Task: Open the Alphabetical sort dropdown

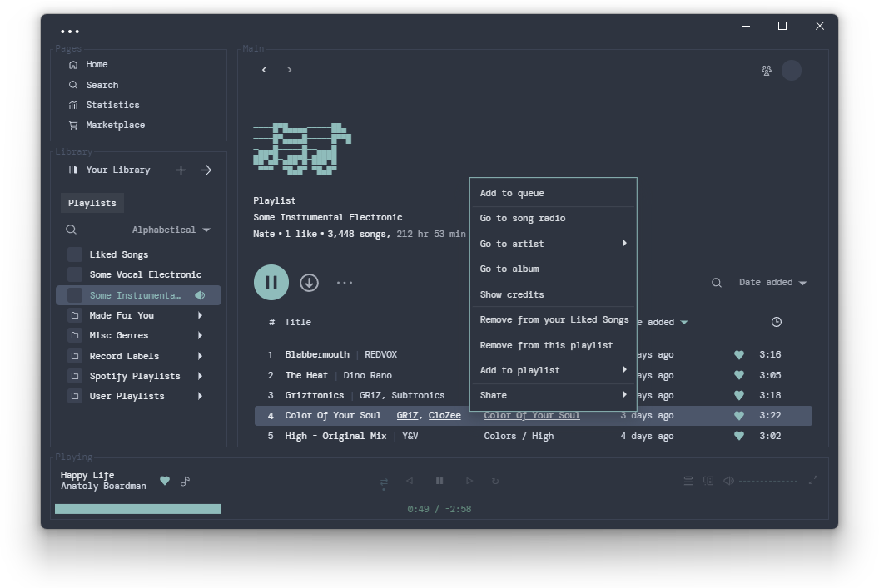Action: click(171, 230)
